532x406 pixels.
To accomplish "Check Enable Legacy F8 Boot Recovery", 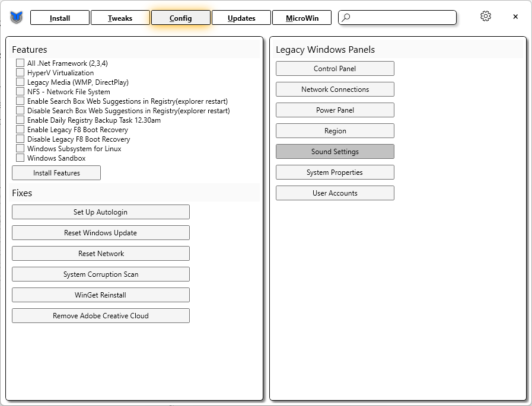I will [x=20, y=130].
